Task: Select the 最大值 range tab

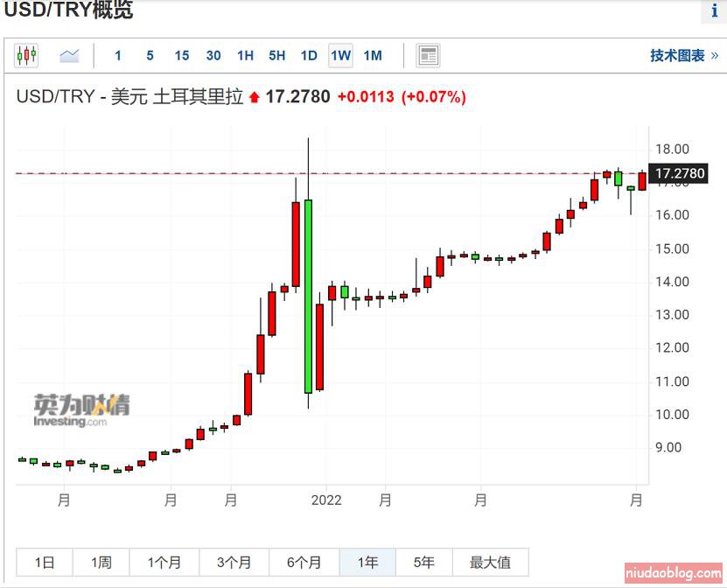Action: [491, 563]
